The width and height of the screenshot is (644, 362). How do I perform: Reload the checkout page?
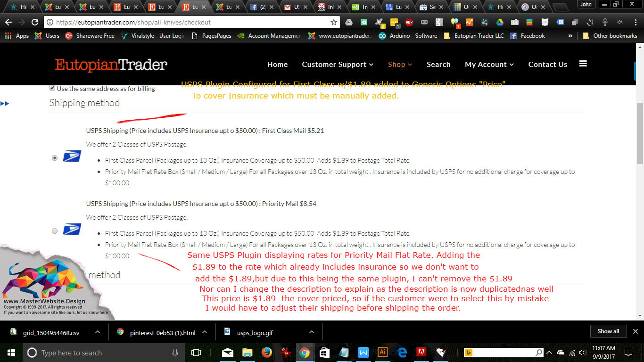tap(35, 22)
